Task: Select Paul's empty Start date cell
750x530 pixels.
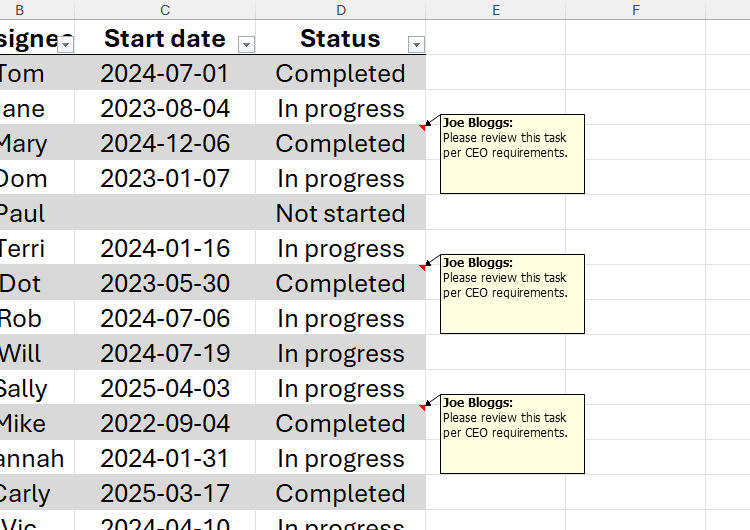Action: [x=165, y=214]
